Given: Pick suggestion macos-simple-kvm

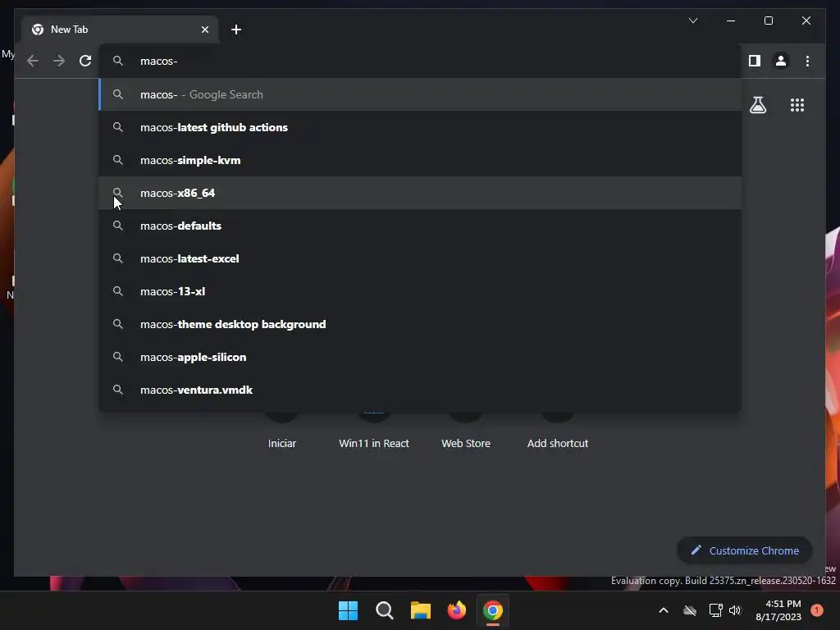Looking at the screenshot, I should (x=421, y=160).
